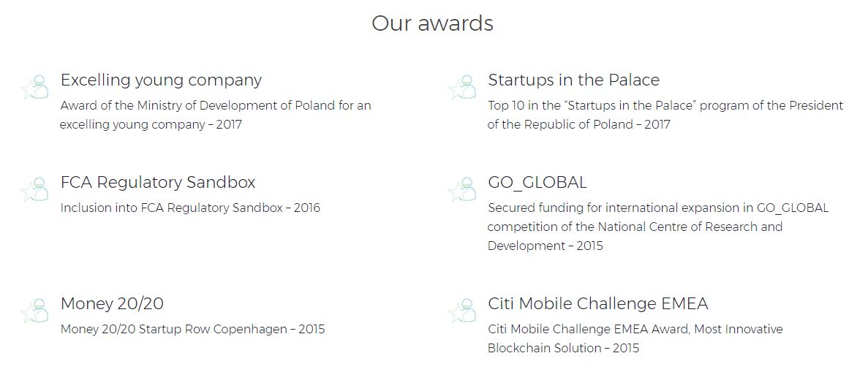Click the Startups in the Palace award icon
Screen dimensions: 868x383
[x=462, y=87]
